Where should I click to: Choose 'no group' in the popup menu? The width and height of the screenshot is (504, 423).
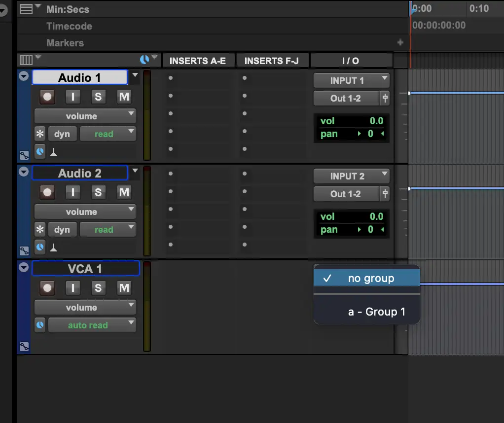pos(370,279)
